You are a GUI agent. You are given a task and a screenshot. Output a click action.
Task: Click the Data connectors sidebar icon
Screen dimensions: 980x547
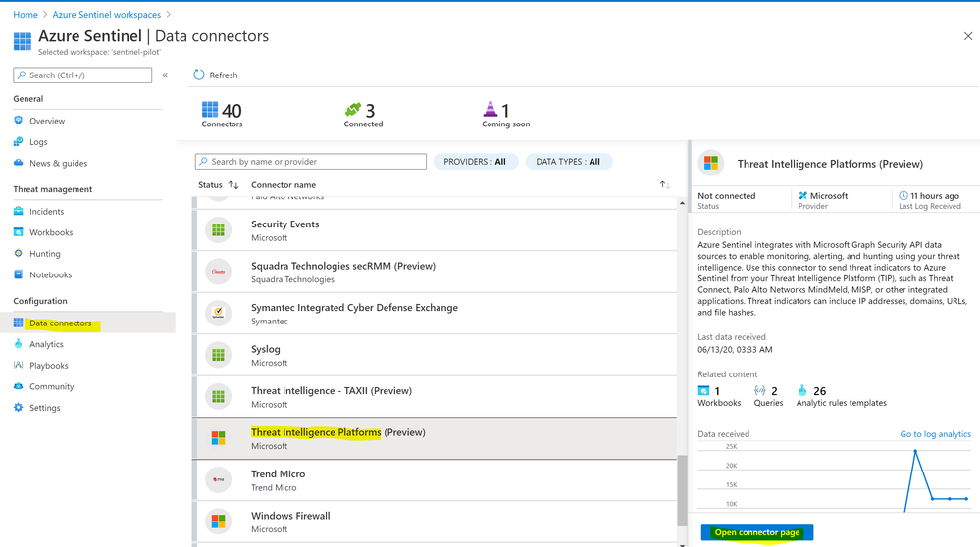18,323
